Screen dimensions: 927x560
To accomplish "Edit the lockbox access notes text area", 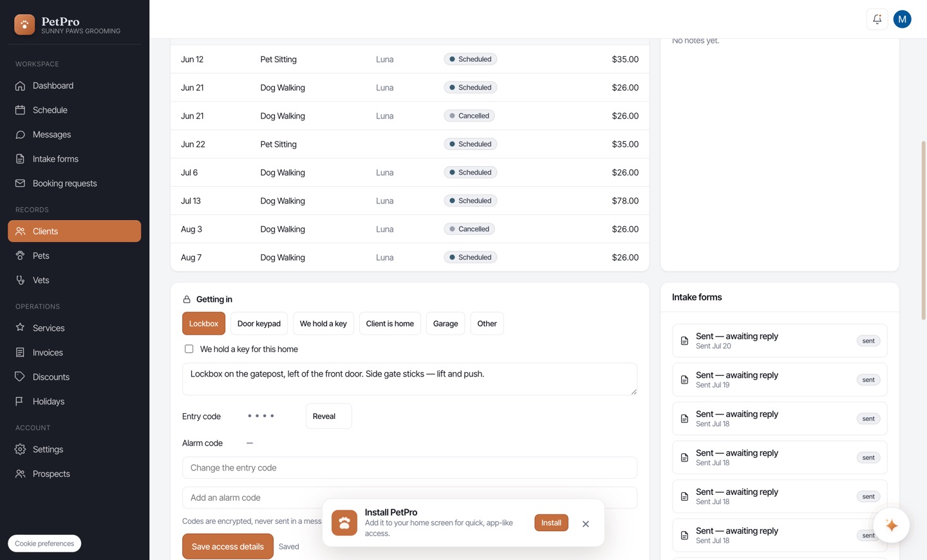I will (x=409, y=379).
